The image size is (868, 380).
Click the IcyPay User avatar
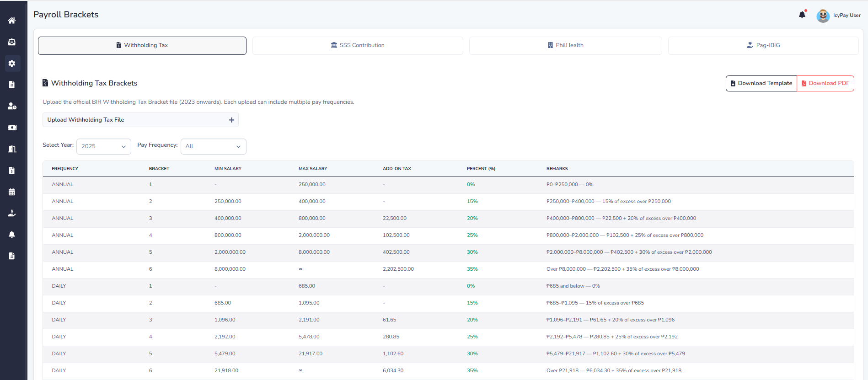pyautogui.click(x=823, y=16)
